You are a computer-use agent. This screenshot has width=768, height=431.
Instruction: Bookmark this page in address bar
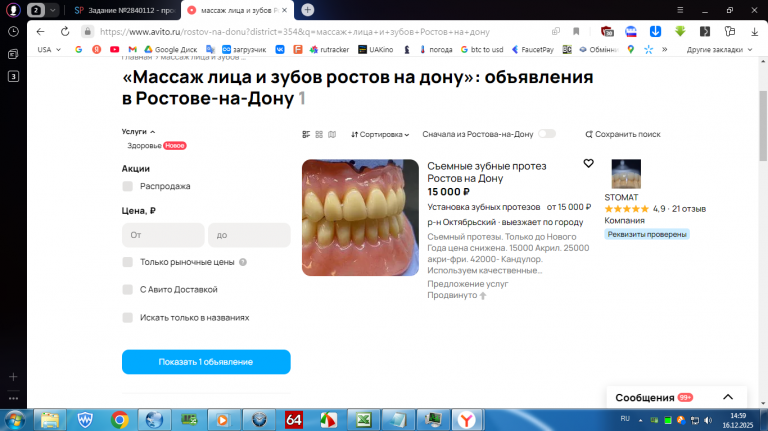pyautogui.click(x=576, y=31)
